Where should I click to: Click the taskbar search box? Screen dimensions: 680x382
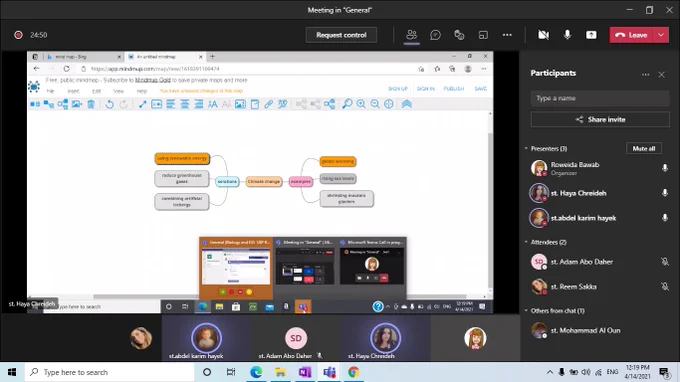[109, 372]
